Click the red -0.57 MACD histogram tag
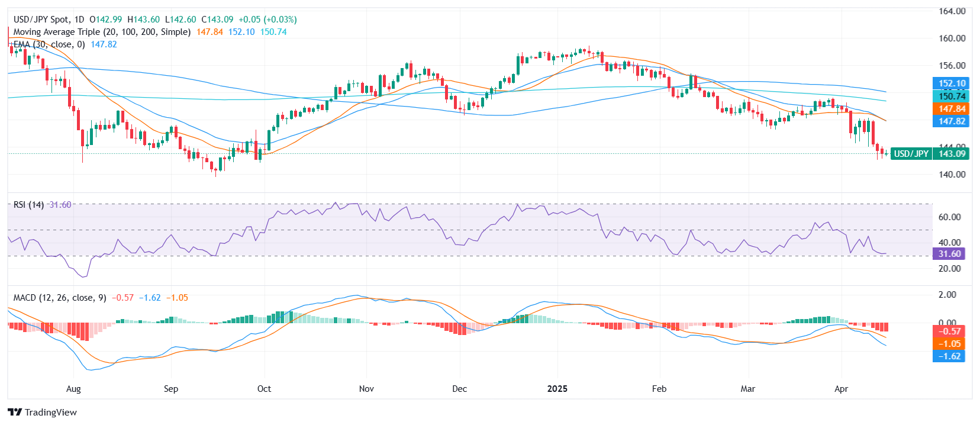The image size is (980, 425). 949,331
